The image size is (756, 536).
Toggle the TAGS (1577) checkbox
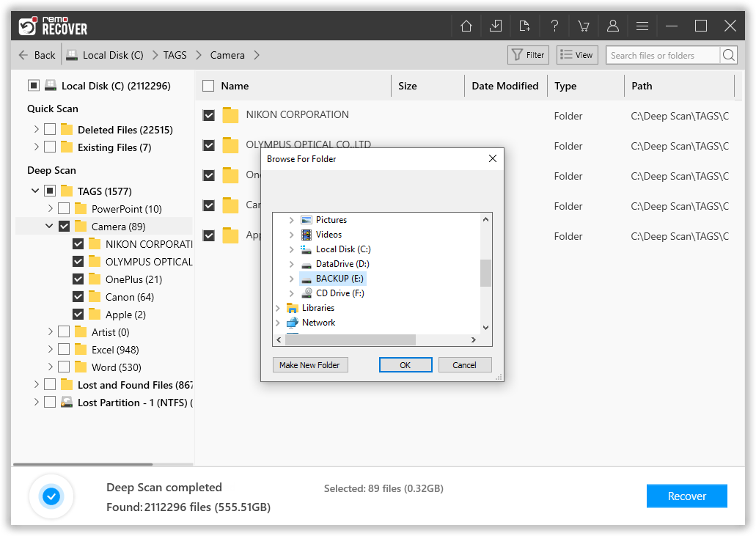click(50, 191)
